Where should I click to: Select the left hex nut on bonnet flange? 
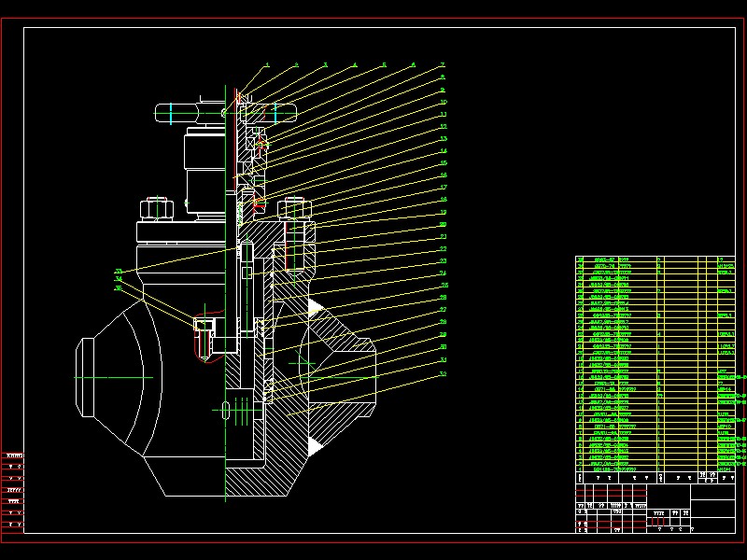[x=156, y=208]
